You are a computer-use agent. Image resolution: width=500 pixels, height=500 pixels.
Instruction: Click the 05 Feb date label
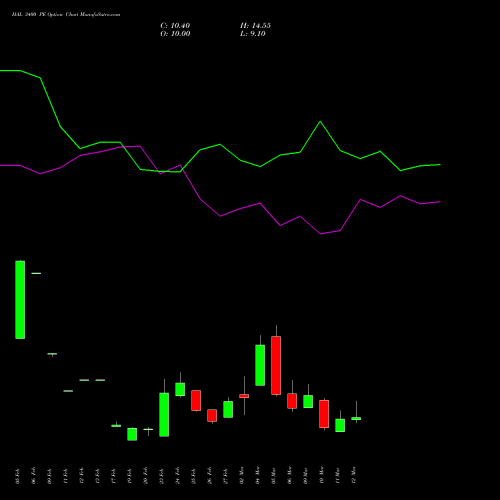coord(18,476)
